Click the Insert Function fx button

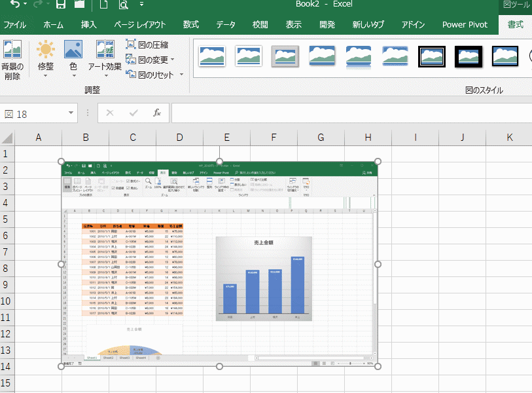[157, 113]
